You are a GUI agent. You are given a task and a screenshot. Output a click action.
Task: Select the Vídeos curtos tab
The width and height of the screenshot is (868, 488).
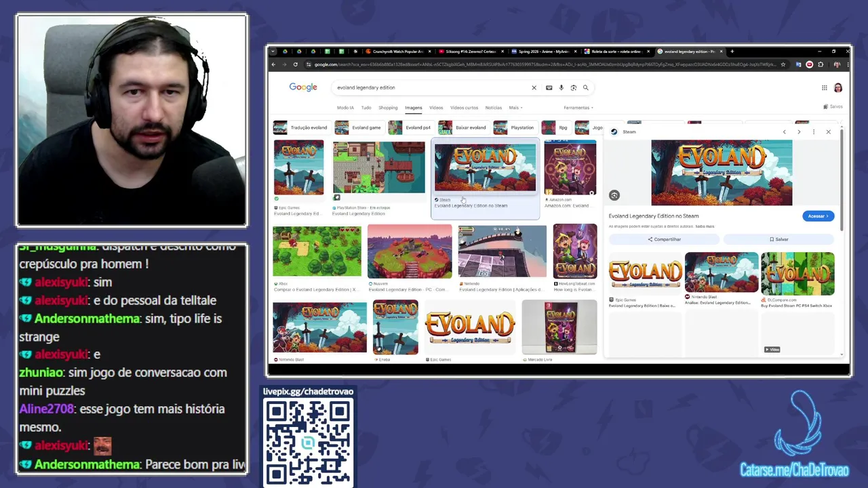click(464, 108)
